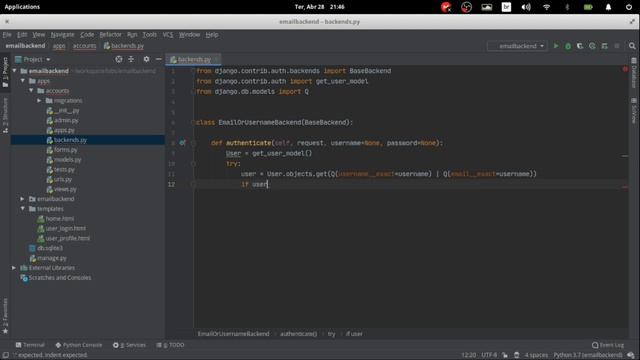Image resolution: width=640 pixels, height=360 pixels.
Task: Click the EmailOrUsernameBackend breadcrumb below editor
Action: click(233, 334)
